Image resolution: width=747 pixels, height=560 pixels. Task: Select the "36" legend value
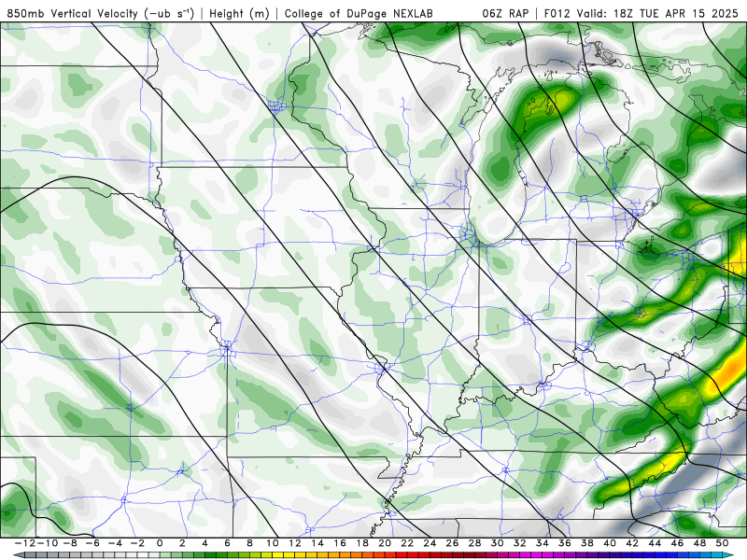(x=565, y=543)
